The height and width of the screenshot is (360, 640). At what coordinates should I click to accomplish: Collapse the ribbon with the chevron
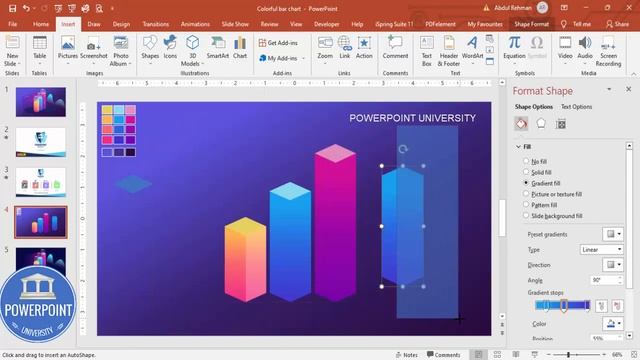click(633, 74)
